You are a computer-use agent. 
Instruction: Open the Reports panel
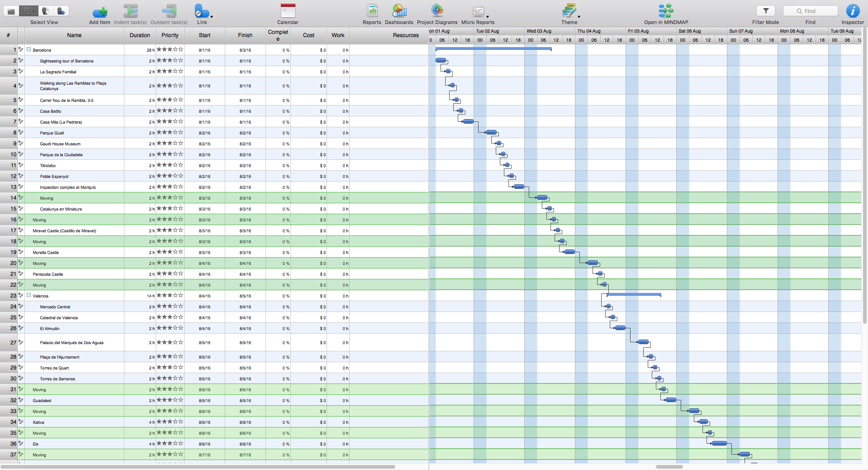coord(372,11)
